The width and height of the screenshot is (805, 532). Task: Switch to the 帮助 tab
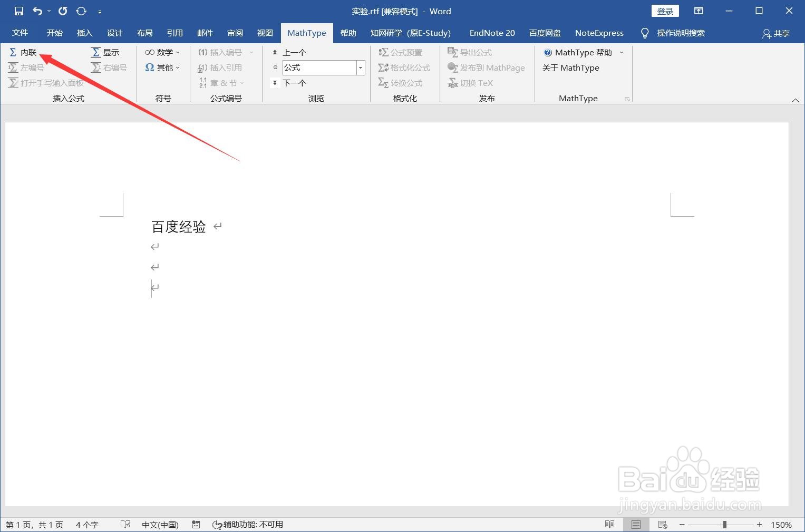coord(348,33)
